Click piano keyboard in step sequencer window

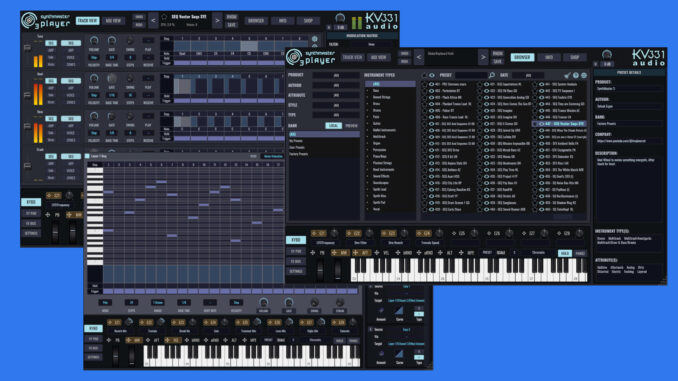252,356
